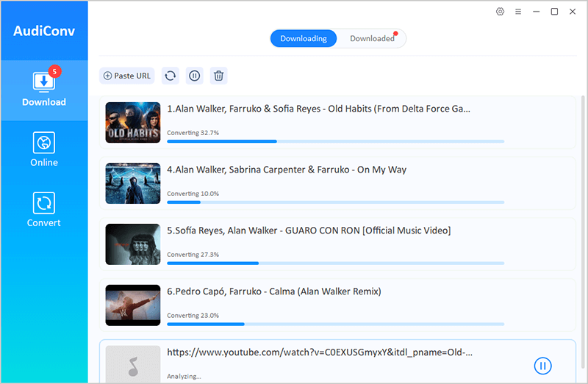Click the Old Habits video thumbnail

(x=133, y=123)
